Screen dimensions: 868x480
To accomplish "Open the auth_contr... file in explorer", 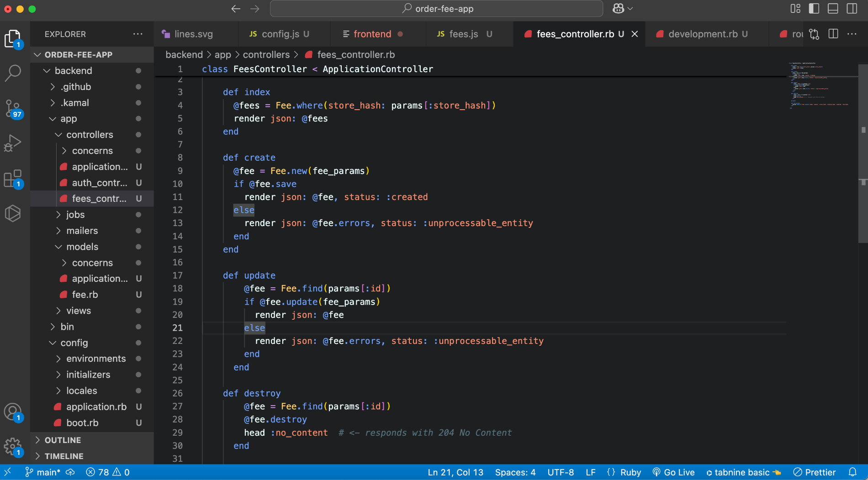I will 92,183.
